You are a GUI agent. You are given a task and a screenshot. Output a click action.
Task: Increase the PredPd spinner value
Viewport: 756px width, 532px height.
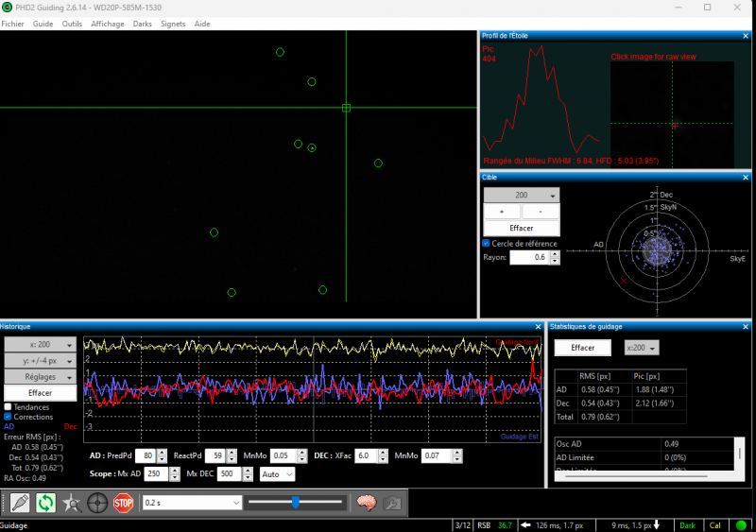pos(162,453)
